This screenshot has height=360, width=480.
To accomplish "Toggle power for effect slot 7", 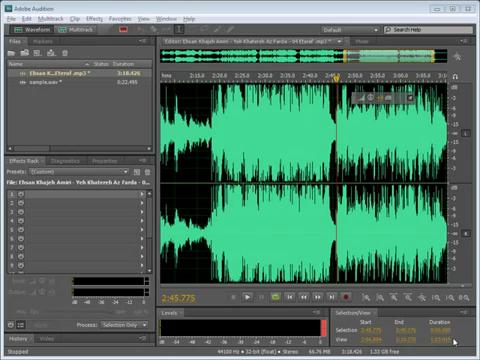I will (21, 248).
